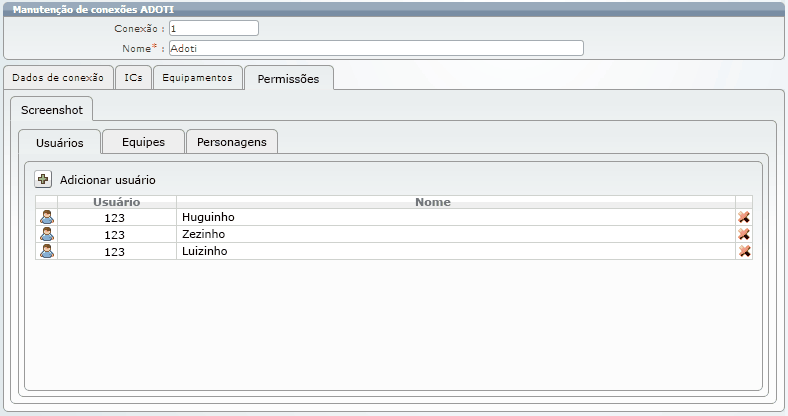Click into the Conexão input field
The width and height of the screenshot is (788, 416).
coord(213,29)
